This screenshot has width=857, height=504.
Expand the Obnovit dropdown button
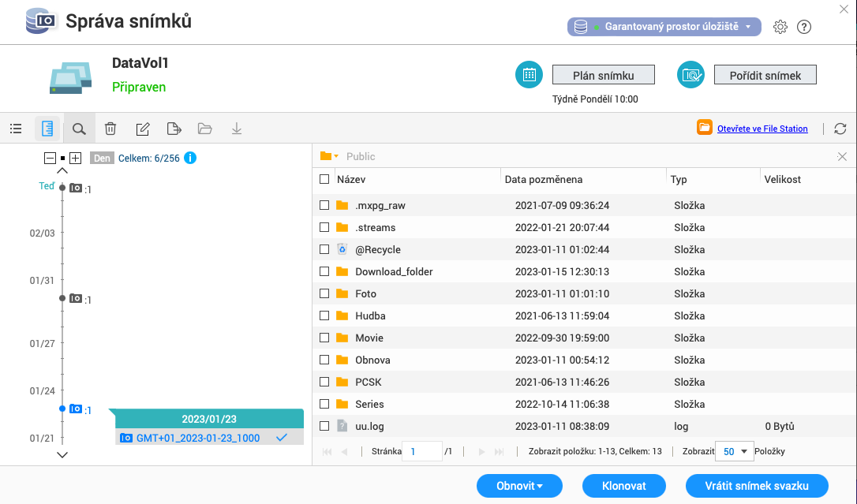[519, 486]
